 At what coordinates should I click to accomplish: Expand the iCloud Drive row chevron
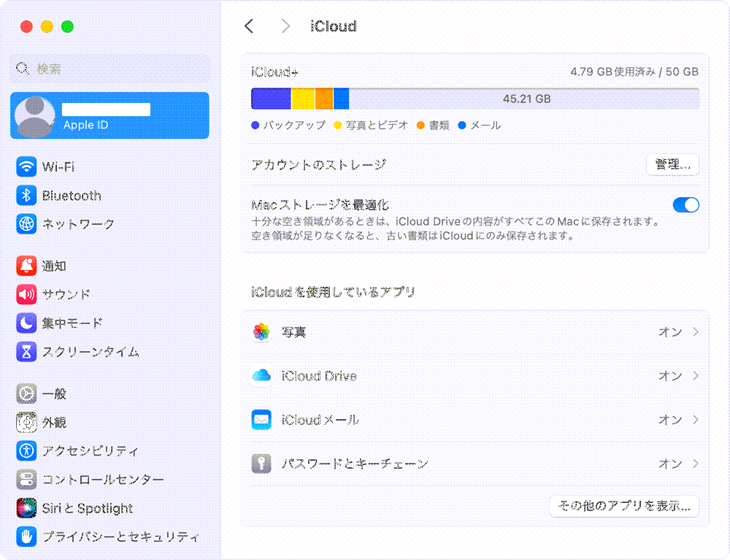[x=696, y=376]
